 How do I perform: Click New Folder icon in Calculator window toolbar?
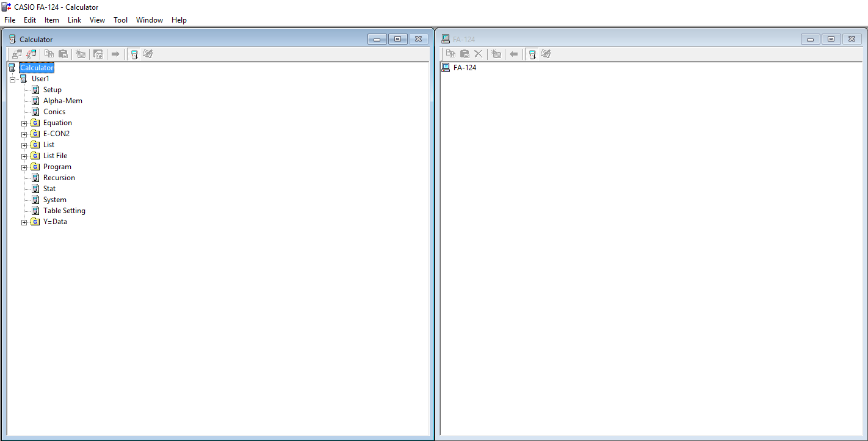81,54
